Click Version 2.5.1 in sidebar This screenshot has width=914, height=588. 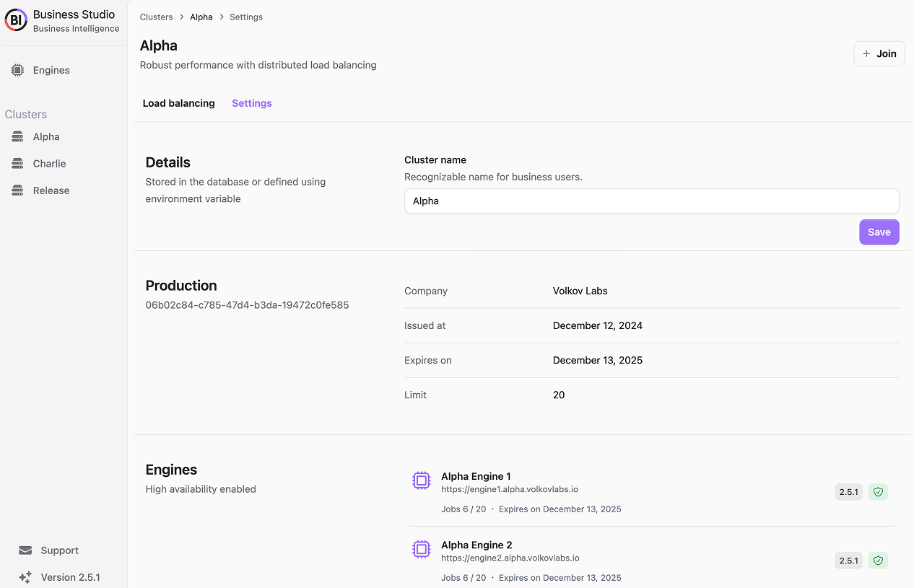click(x=70, y=577)
